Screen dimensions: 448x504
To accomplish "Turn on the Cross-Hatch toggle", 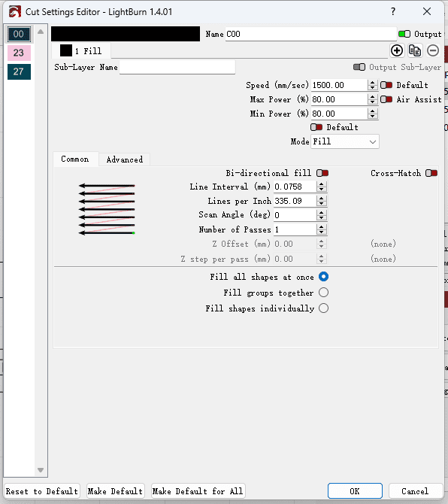I will 431,173.
